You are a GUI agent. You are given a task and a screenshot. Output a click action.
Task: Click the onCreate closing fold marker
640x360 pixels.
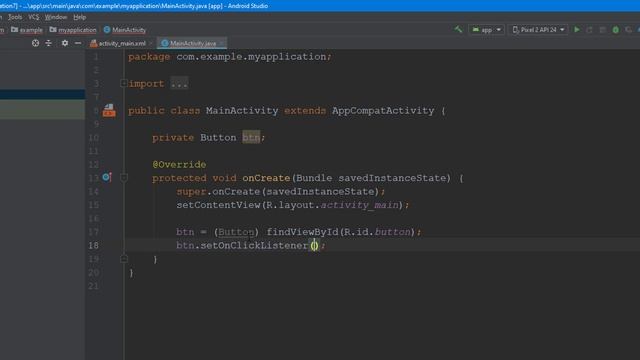coord(124,259)
